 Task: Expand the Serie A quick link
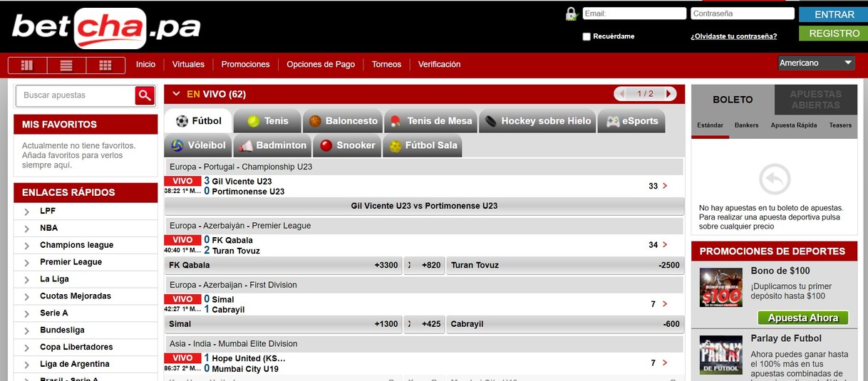[x=27, y=314]
